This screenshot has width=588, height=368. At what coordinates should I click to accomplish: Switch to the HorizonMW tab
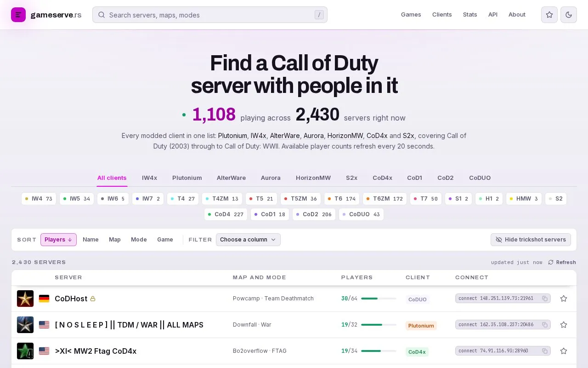pos(313,178)
